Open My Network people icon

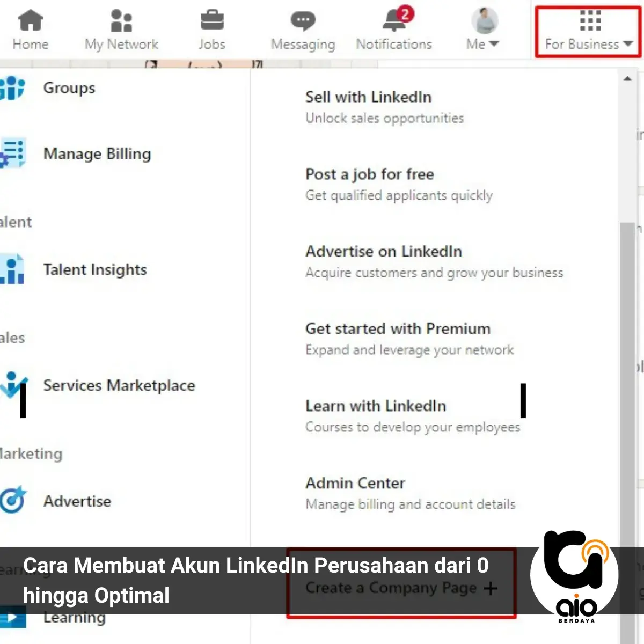click(x=121, y=21)
